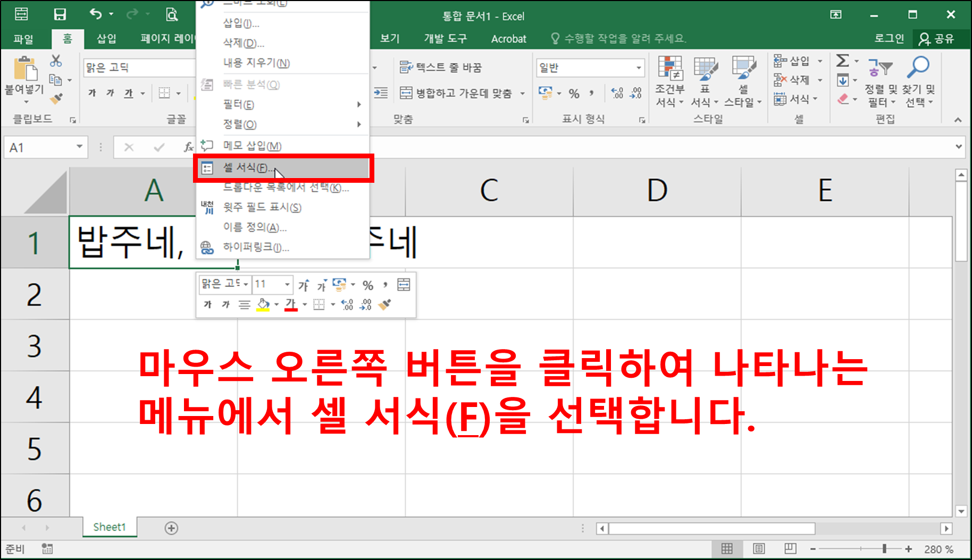Open the ribbon 서식 cells dropdown
This screenshot has height=560, width=972.
point(795,99)
